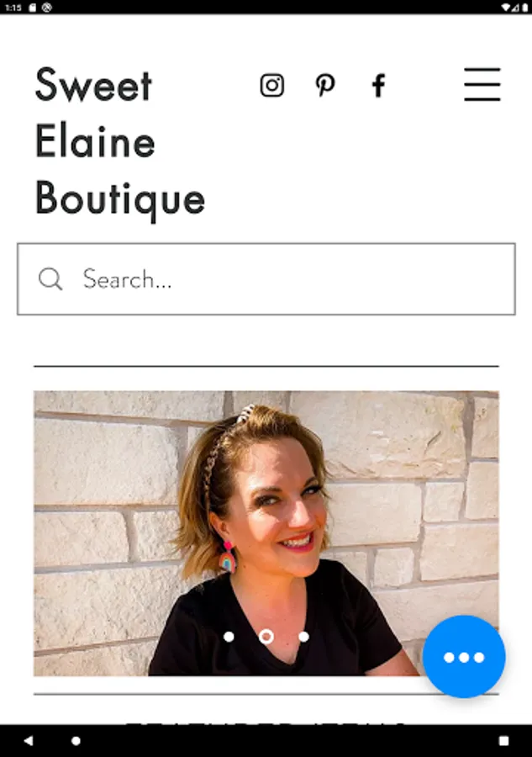The height and width of the screenshot is (757, 532).
Task: Tap the cellular signal status icon
Action: coord(515,8)
